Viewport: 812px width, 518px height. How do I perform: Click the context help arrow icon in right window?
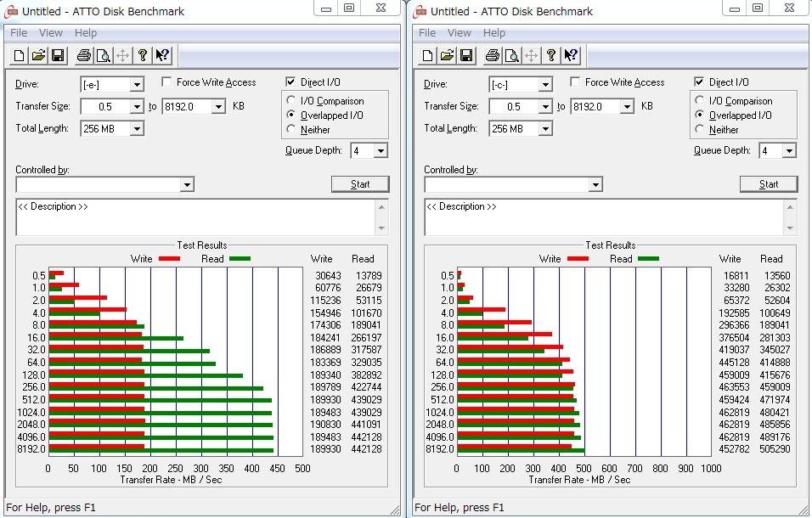pos(571,56)
